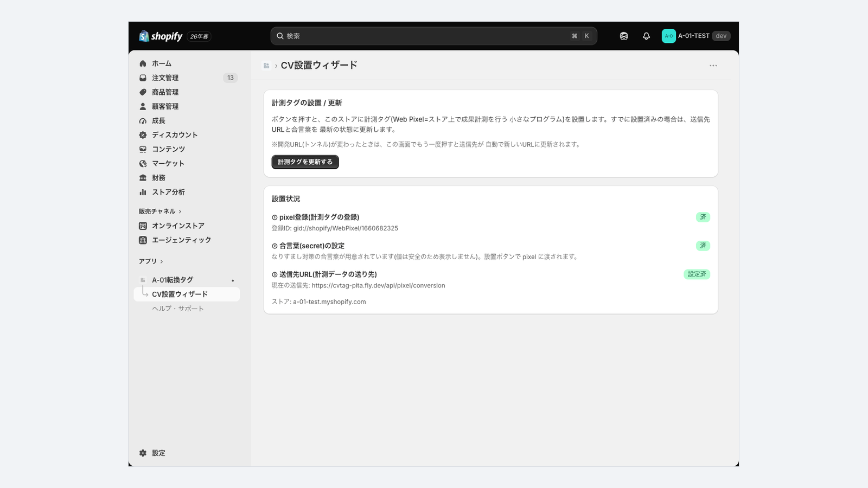Click the コンテンツ icon

tap(143, 149)
